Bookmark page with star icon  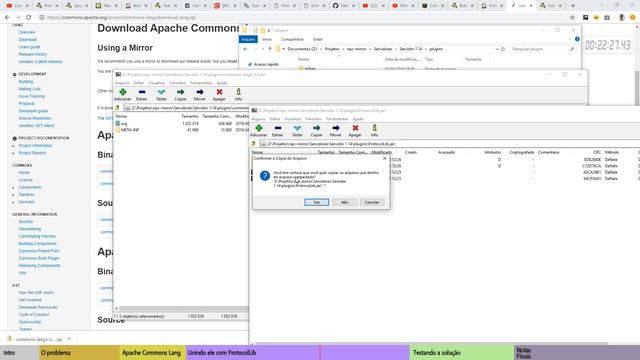(572, 18)
